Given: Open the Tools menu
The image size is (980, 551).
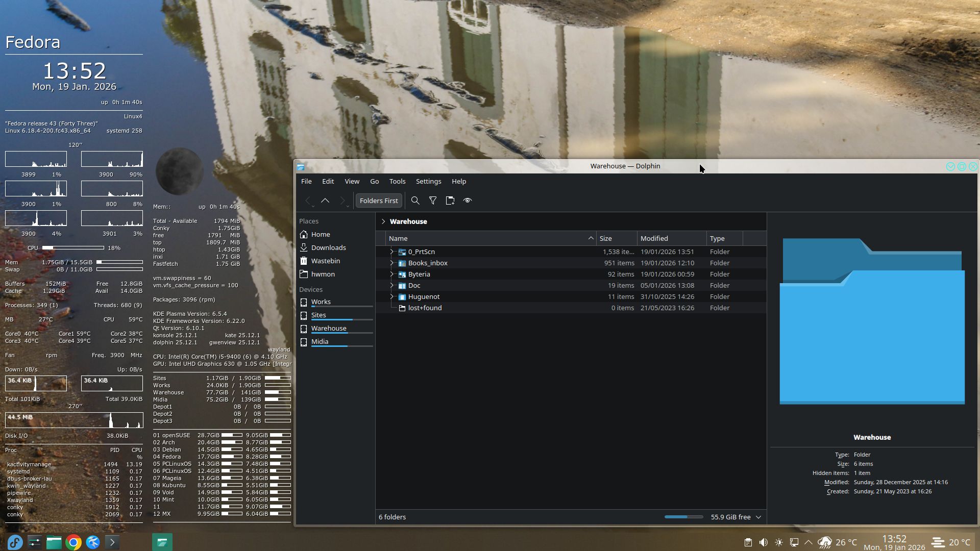Looking at the screenshot, I should 397,181.
